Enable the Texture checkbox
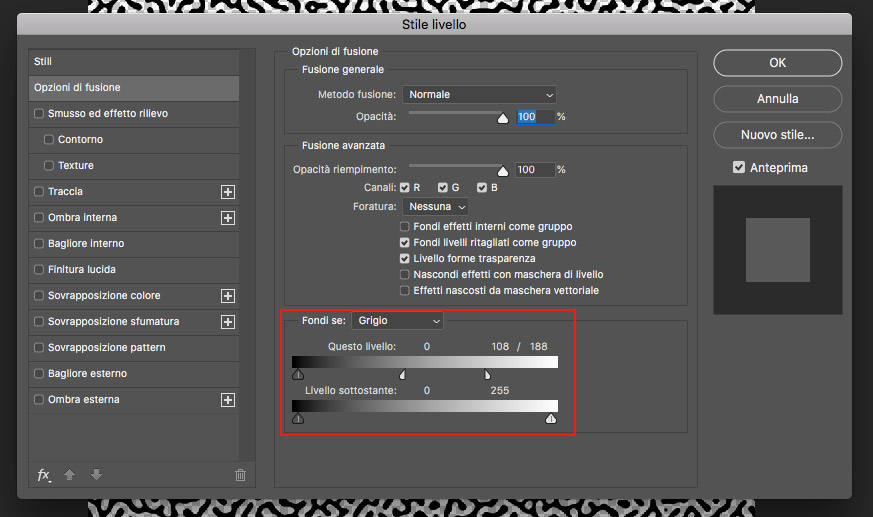This screenshot has height=517, width=873. [x=49, y=166]
